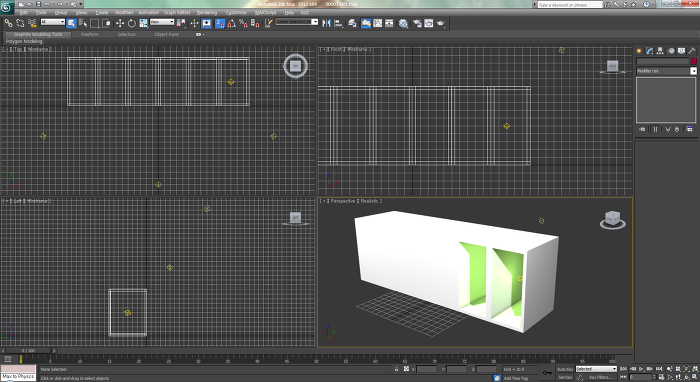Click the application menu logo button

7,8
